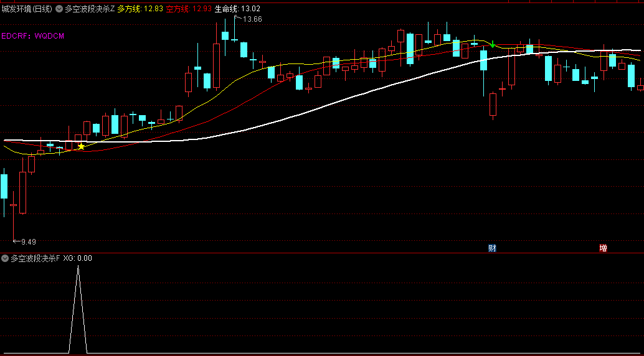
Task: Select the 空方线: 12.93 value label
Action: (189, 9)
